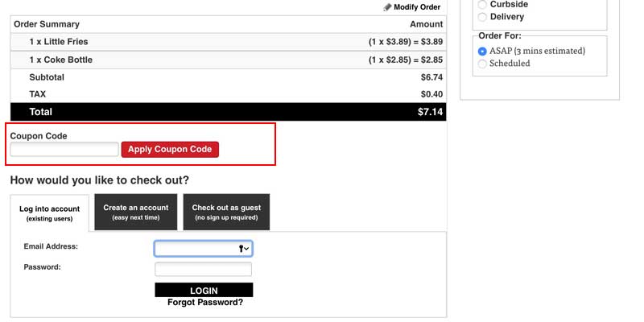Screen dimensions: 644x322
Task: Click the Coke Bottle order row
Action: point(228,60)
